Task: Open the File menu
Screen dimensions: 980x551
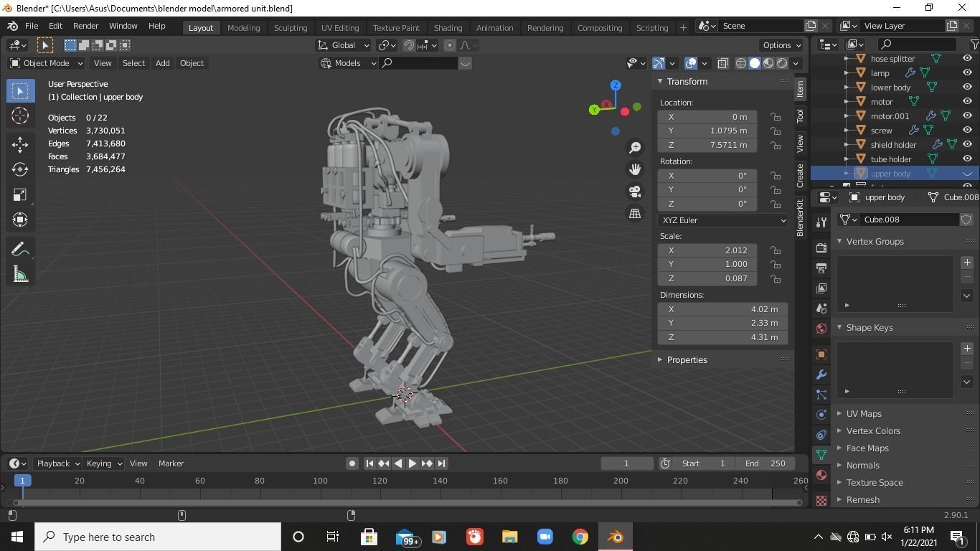Action: point(32,26)
